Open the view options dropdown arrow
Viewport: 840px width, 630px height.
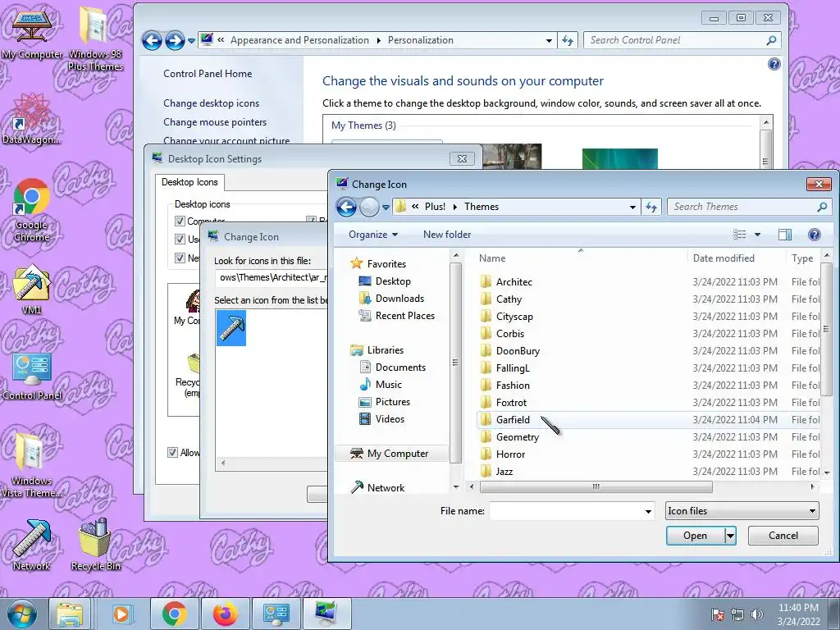(x=757, y=234)
